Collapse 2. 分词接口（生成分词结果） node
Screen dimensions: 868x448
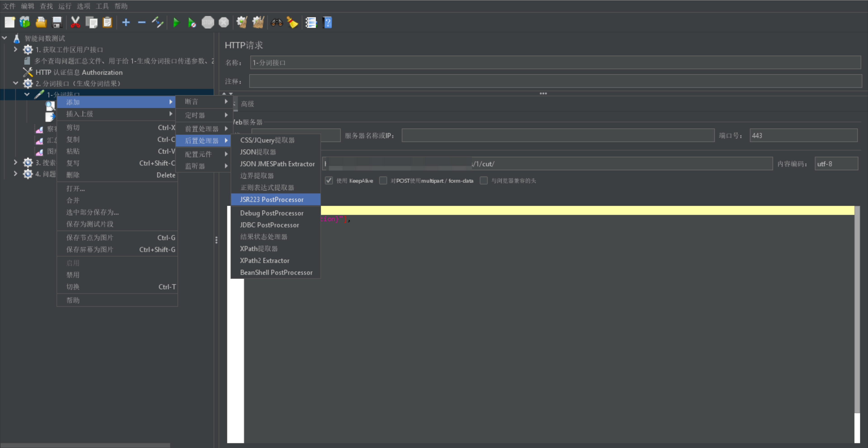16,83
